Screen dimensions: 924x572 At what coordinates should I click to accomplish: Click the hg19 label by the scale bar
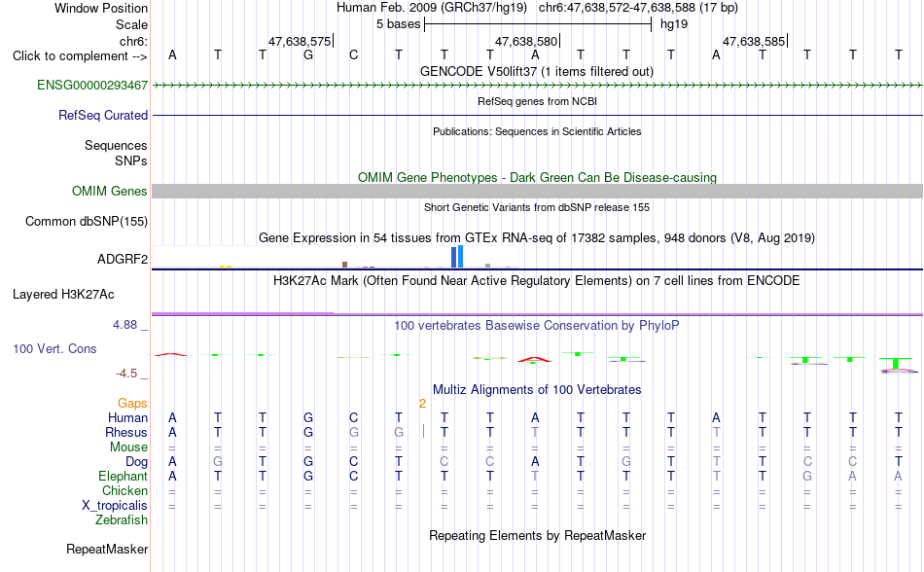(674, 24)
